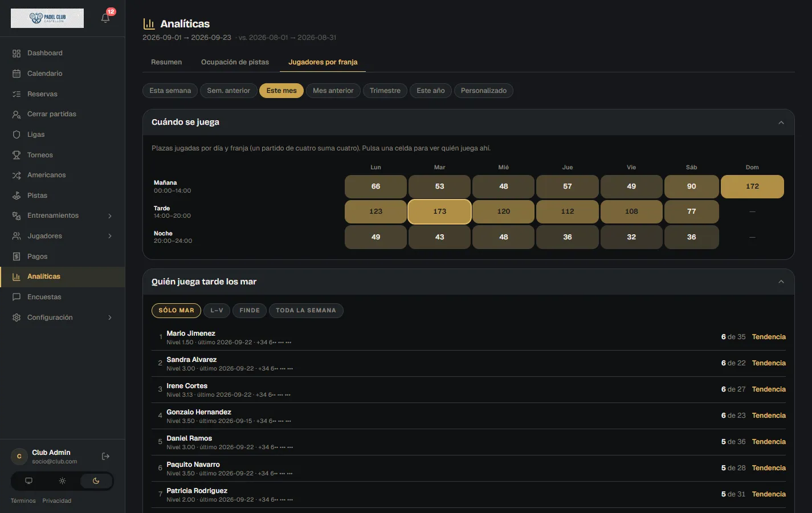Open notifications bell with 12 badge
Screen dimensions: 812x513
pyautogui.click(x=105, y=18)
